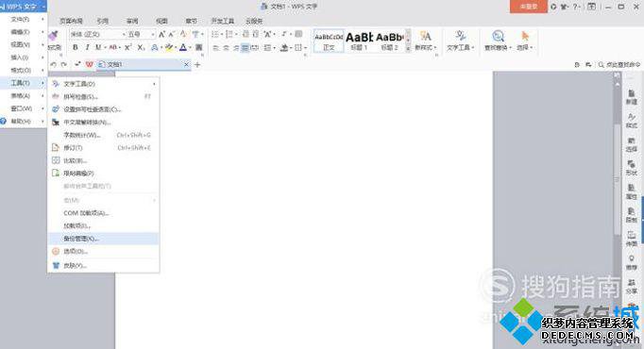Open the 插入(I) menu item
The height and width of the screenshot is (349, 644).
(x=24, y=58)
